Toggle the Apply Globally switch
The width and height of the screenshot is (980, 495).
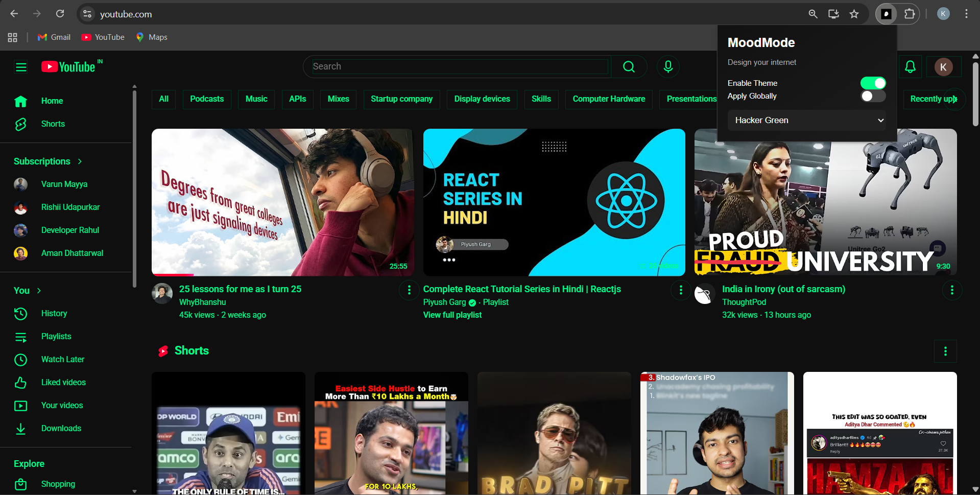(873, 96)
